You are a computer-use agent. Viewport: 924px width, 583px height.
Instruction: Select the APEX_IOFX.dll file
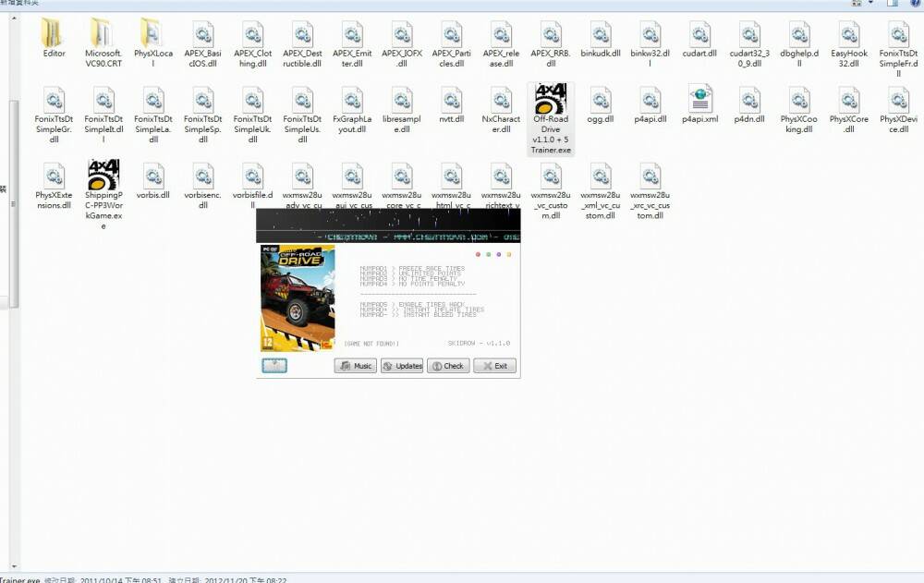[401, 43]
